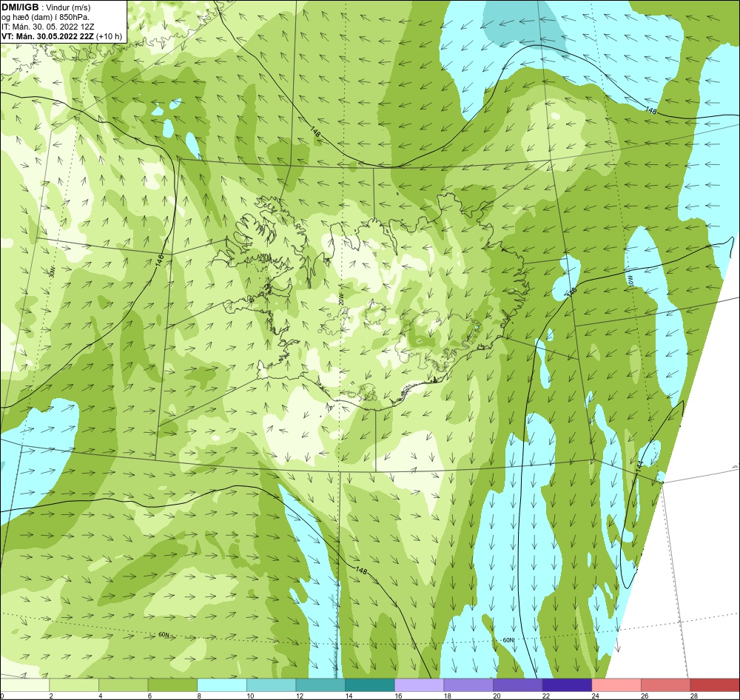
Task: Click the legend value '14'
Action: point(349,696)
